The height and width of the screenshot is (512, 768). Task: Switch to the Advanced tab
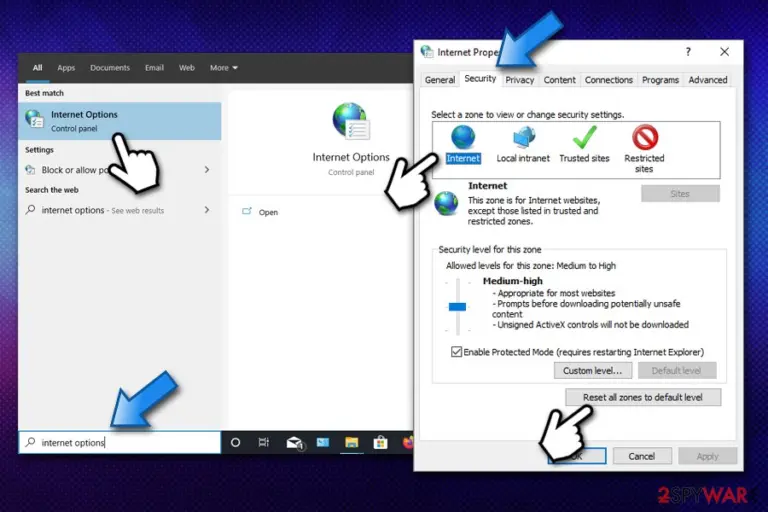tap(708, 80)
